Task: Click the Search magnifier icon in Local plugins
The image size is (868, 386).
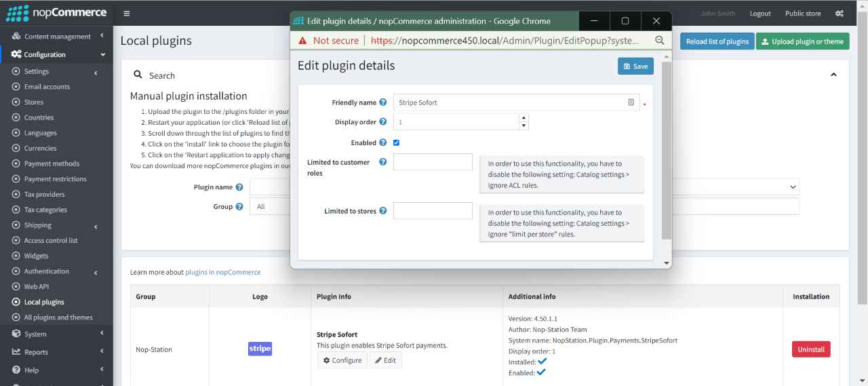Action: [x=138, y=75]
